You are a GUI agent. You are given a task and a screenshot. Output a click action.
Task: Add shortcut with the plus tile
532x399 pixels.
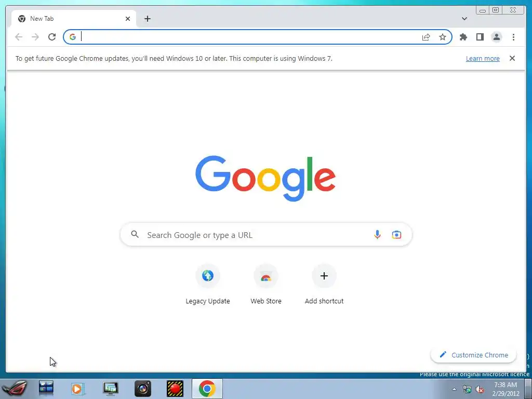click(x=324, y=275)
